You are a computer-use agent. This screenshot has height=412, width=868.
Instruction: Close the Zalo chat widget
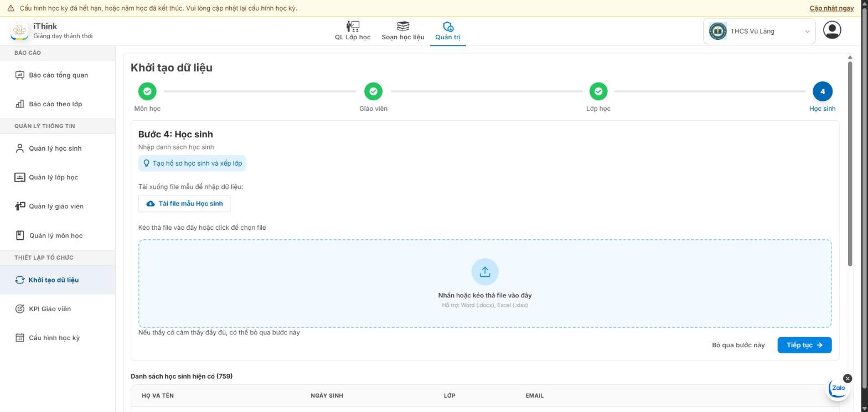click(x=848, y=379)
